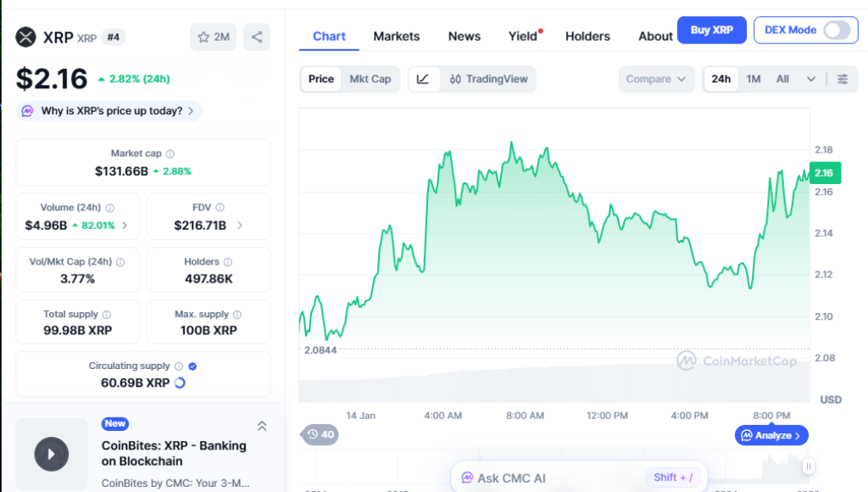The height and width of the screenshot is (492, 868).
Task: Click the history clock badge showing 40
Action: (320, 434)
